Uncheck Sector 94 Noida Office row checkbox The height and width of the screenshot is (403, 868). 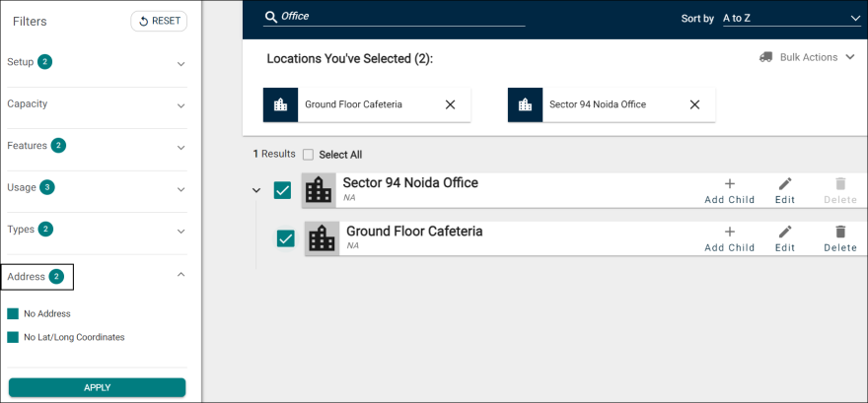pyautogui.click(x=282, y=190)
